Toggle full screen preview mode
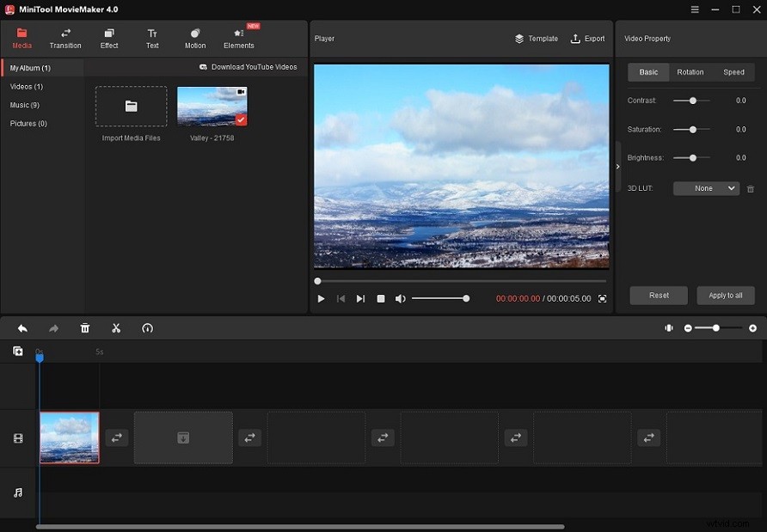The image size is (767, 532). [602, 298]
